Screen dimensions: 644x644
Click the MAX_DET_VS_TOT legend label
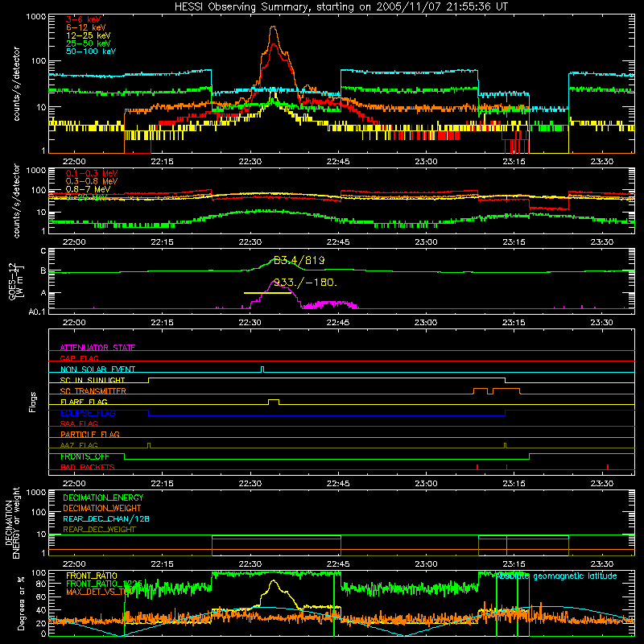click(99, 592)
